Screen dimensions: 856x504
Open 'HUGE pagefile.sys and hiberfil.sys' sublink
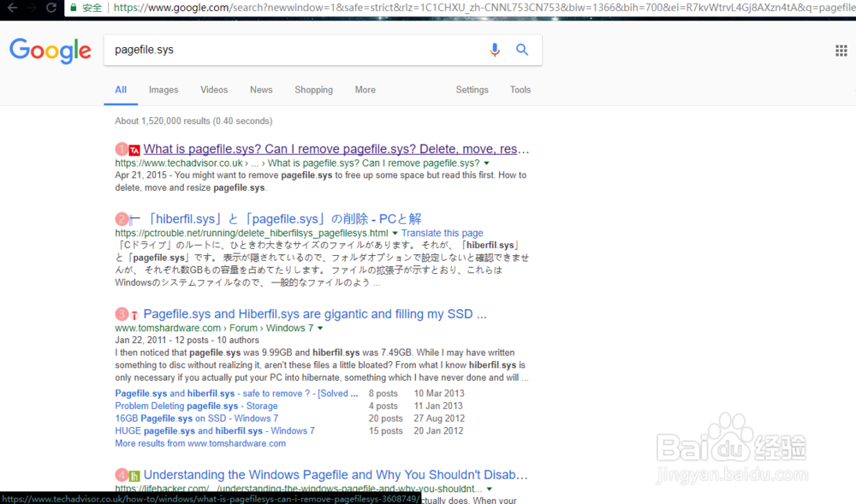pyautogui.click(x=215, y=431)
